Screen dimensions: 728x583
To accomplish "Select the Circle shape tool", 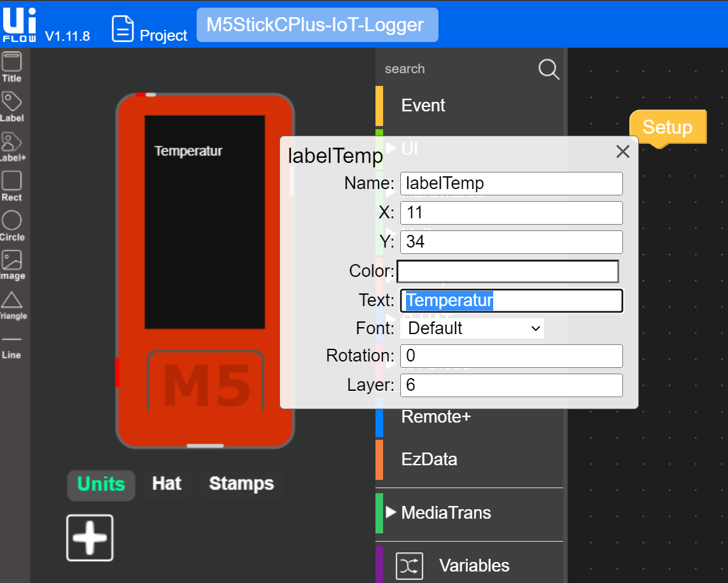I will pyautogui.click(x=11, y=226).
